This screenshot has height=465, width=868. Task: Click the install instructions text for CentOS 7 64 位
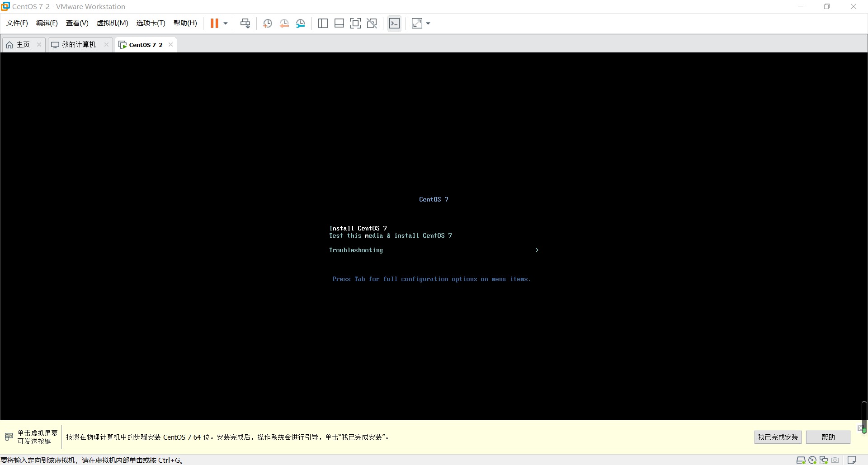click(x=227, y=437)
